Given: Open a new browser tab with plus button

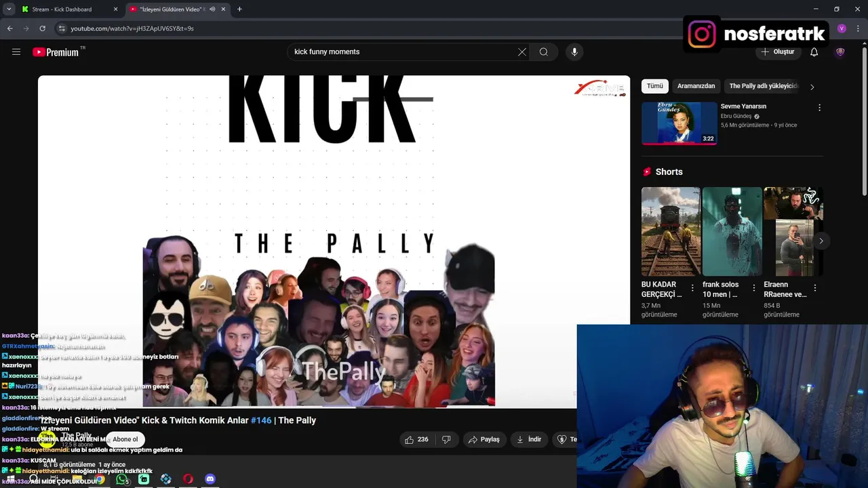Looking at the screenshot, I should point(239,9).
